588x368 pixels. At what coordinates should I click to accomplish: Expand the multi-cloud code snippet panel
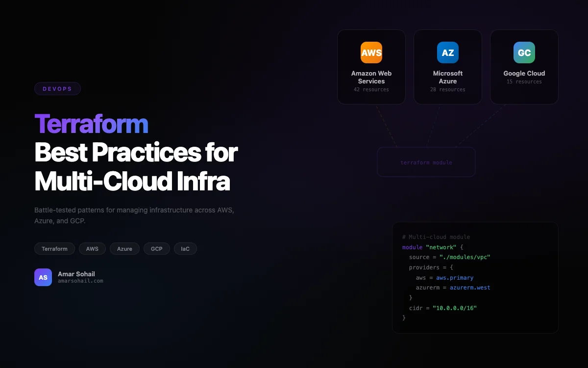click(x=474, y=277)
